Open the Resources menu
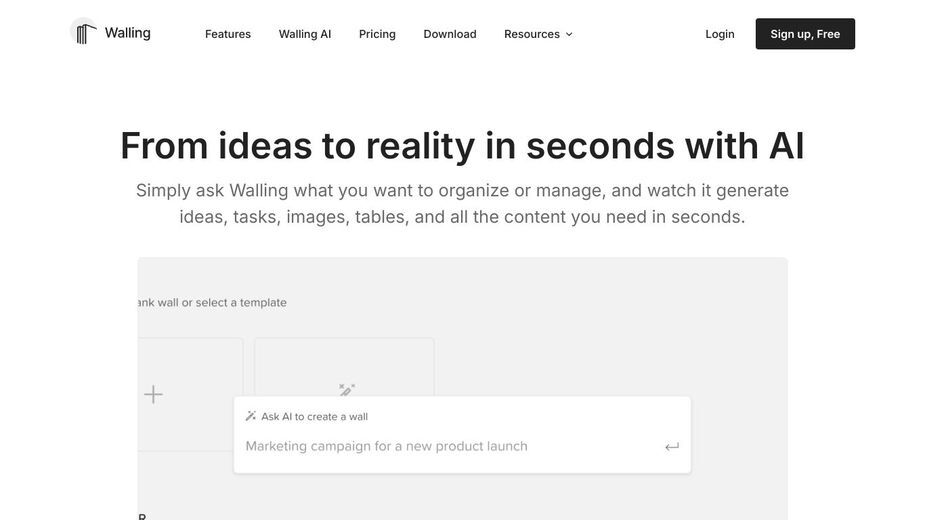This screenshot has height=520, width=925. pyautogui.click(x=538, y=34)
